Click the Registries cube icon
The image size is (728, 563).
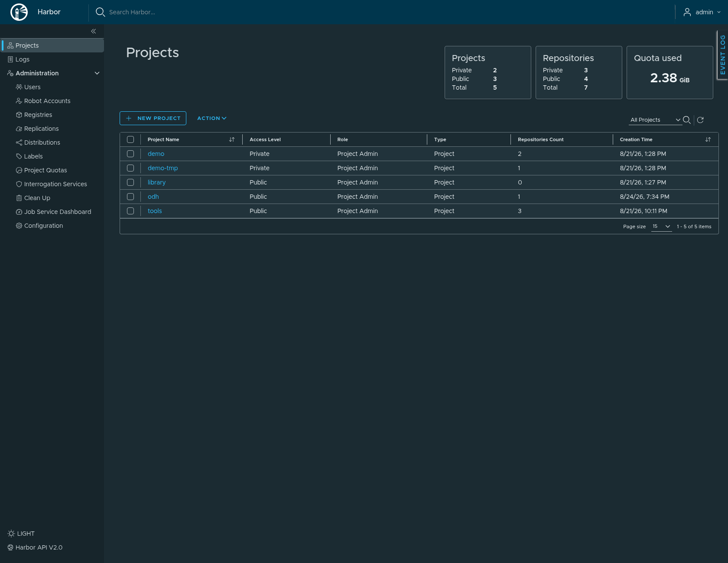click(x=19, y=115)
